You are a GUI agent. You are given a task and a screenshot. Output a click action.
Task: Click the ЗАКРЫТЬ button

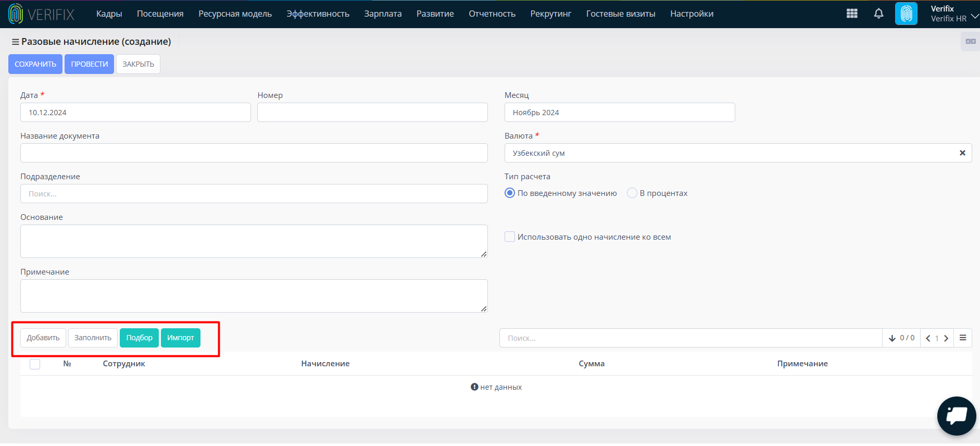(138, 64)
